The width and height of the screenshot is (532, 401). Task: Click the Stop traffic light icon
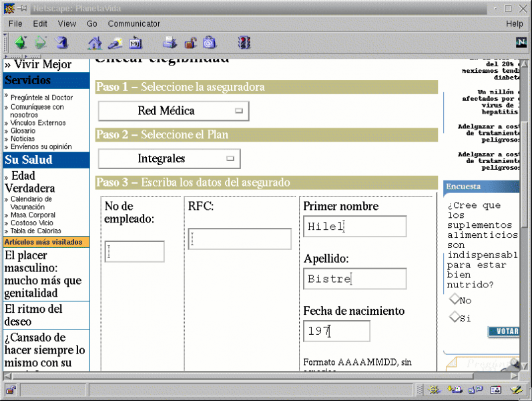[244, 43]
